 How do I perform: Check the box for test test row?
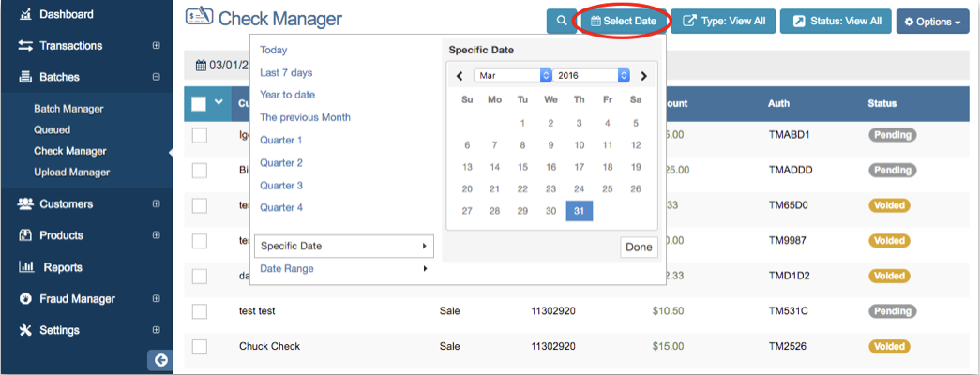point(199,311)
